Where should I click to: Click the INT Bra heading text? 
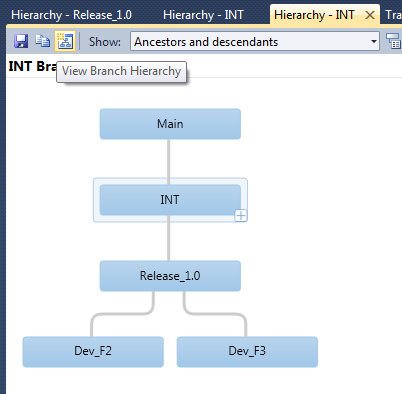pos(32,66)
